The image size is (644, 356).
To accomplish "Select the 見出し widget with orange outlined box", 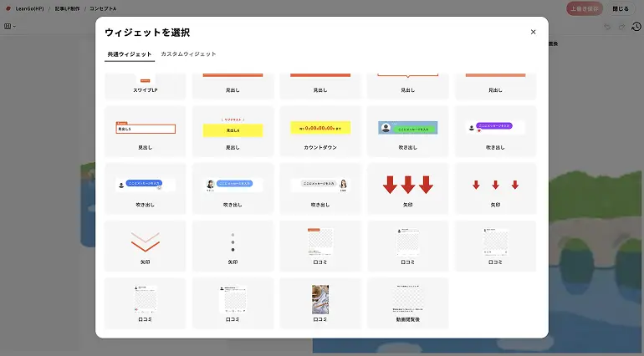I will coord(145,131).
